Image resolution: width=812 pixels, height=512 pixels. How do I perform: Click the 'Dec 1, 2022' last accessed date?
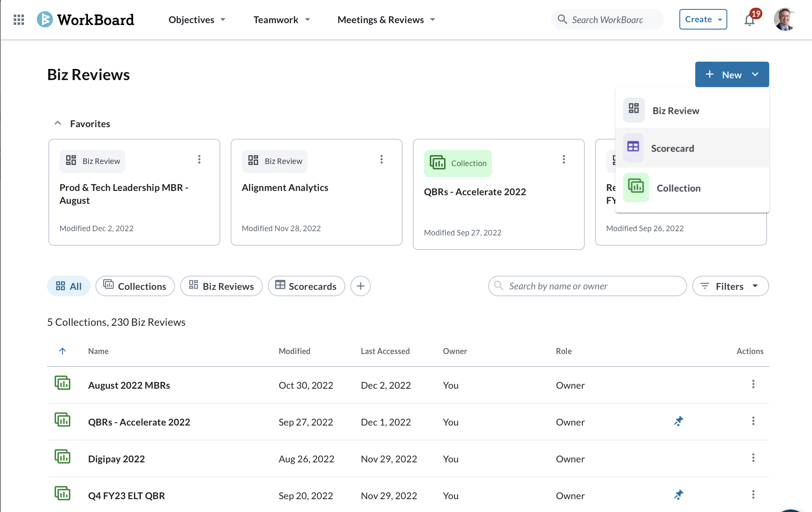386,422
